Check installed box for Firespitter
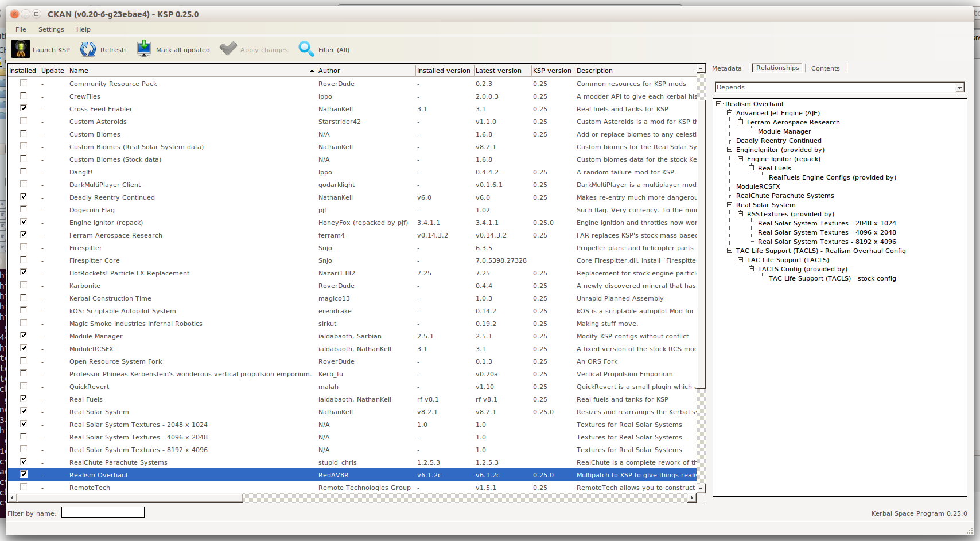 [24, 247]
